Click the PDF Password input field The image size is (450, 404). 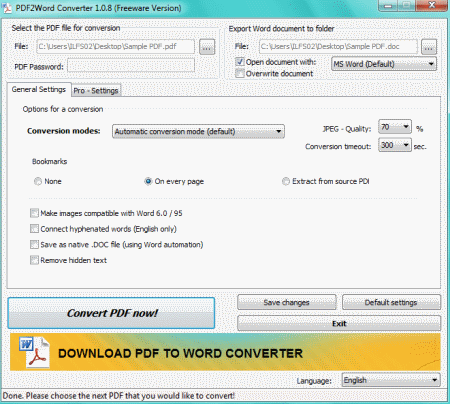(x=131, y=65)
